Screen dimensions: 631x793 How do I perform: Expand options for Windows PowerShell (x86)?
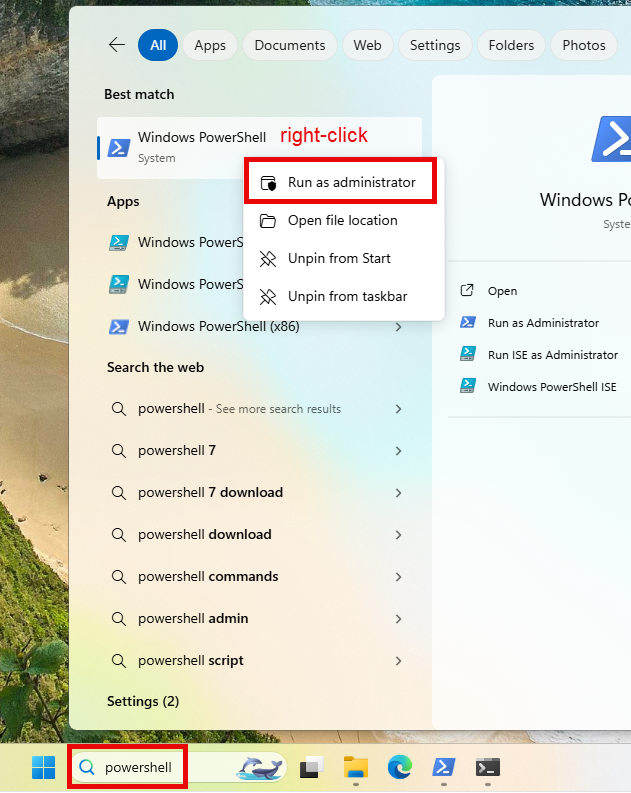tap(399, 327)
